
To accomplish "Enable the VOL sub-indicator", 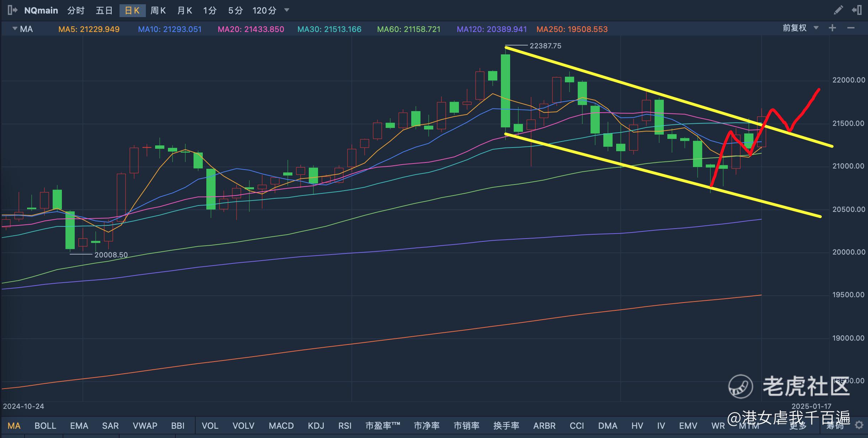I will pyautogui.click(x=210, y=426).
